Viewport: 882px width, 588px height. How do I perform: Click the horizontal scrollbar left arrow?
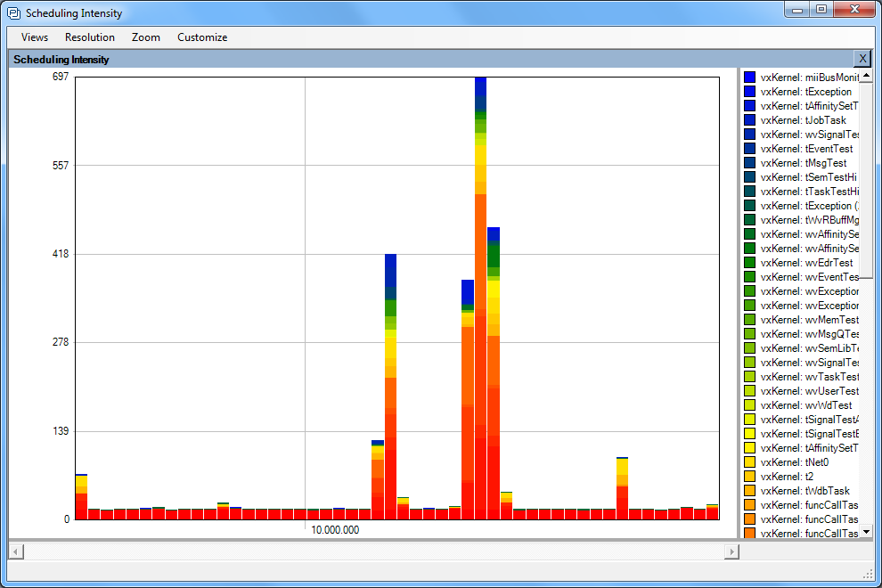point(15,551)
